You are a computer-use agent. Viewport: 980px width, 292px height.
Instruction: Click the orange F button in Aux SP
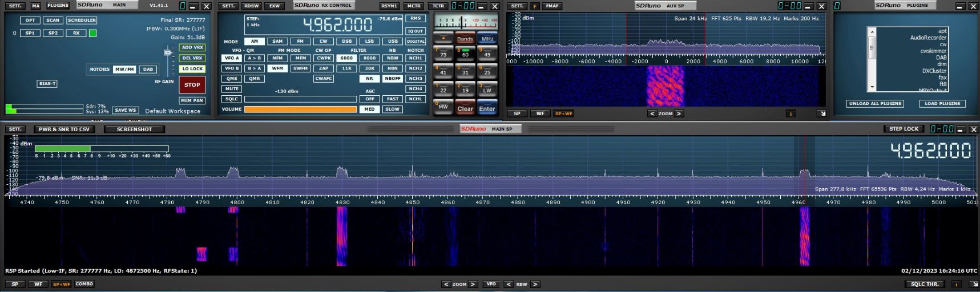(535, 6)
